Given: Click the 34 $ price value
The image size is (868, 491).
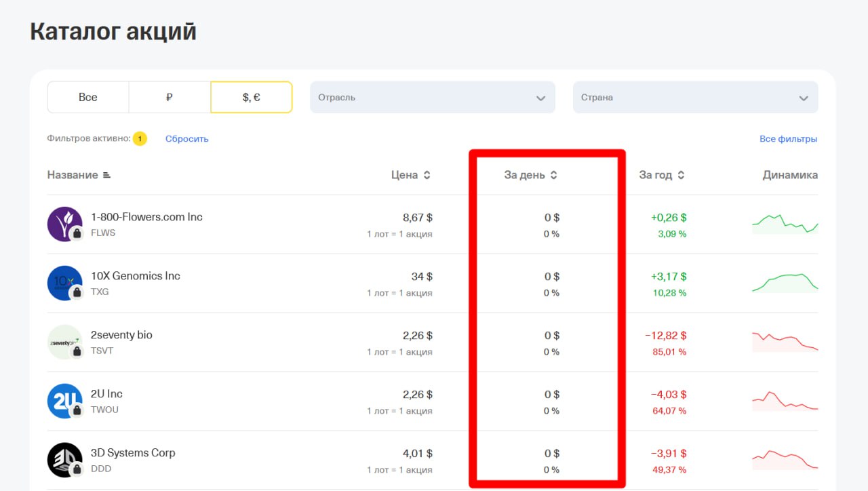Looking at the screenshot, I should (422, 277).
